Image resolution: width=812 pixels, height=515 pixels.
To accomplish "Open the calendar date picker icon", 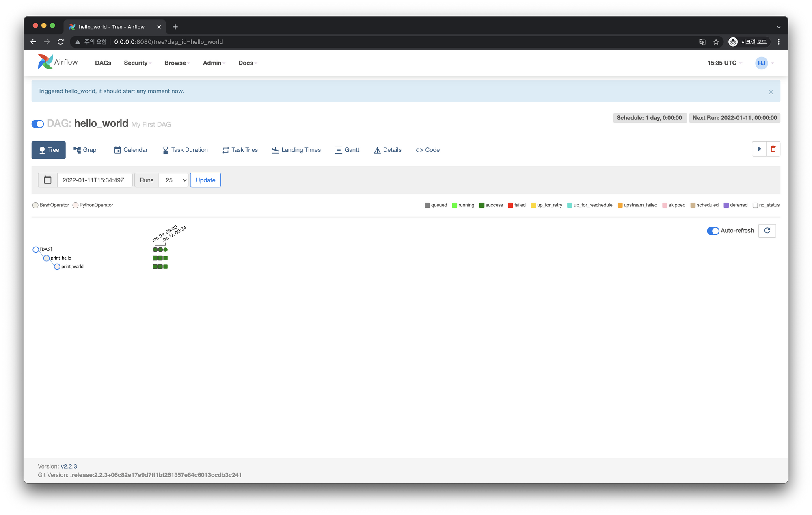I will [48, 180].
